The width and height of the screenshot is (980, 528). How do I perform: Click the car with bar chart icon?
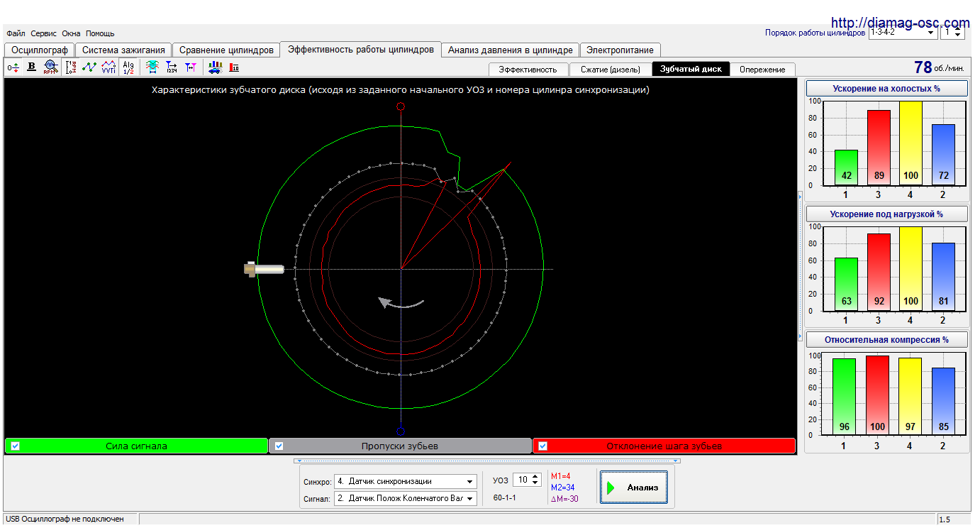[215, 67]
